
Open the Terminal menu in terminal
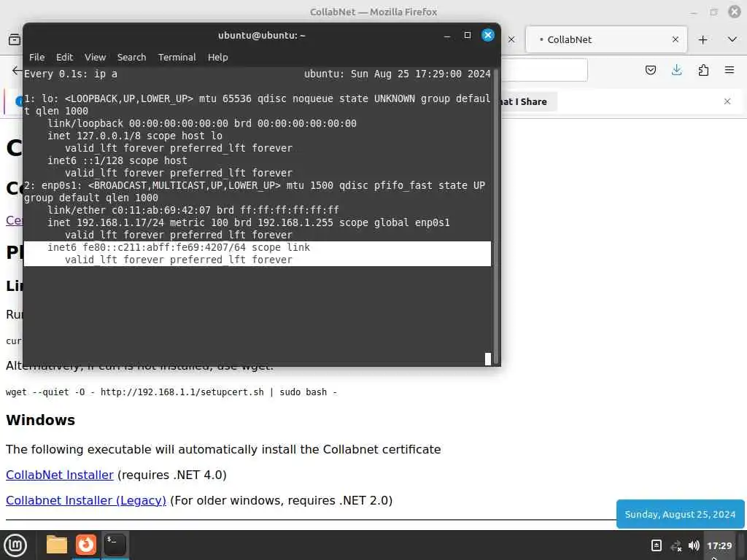(x=177, y=57)
